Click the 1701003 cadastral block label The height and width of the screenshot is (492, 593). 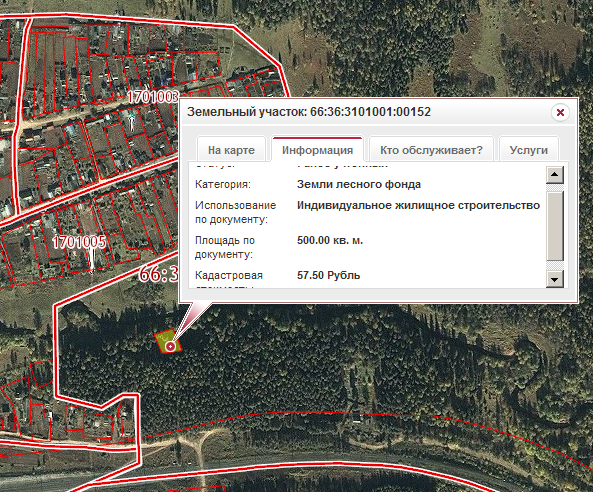click(x=152, y=97)
